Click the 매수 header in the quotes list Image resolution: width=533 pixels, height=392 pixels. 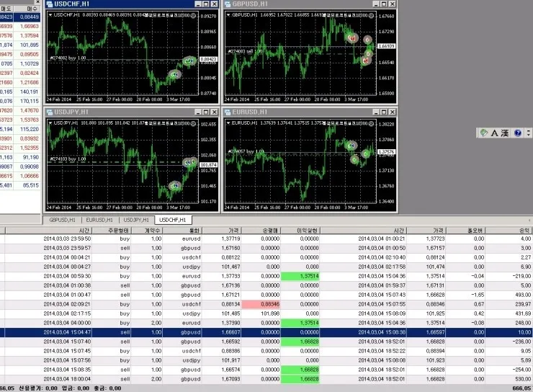[x=27, y=9]
